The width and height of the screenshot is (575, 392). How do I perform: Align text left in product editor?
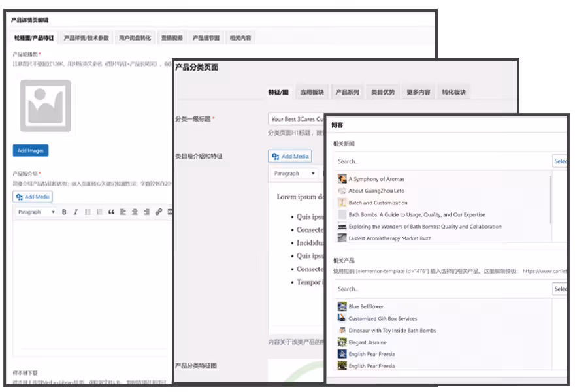tap(123, 212)
